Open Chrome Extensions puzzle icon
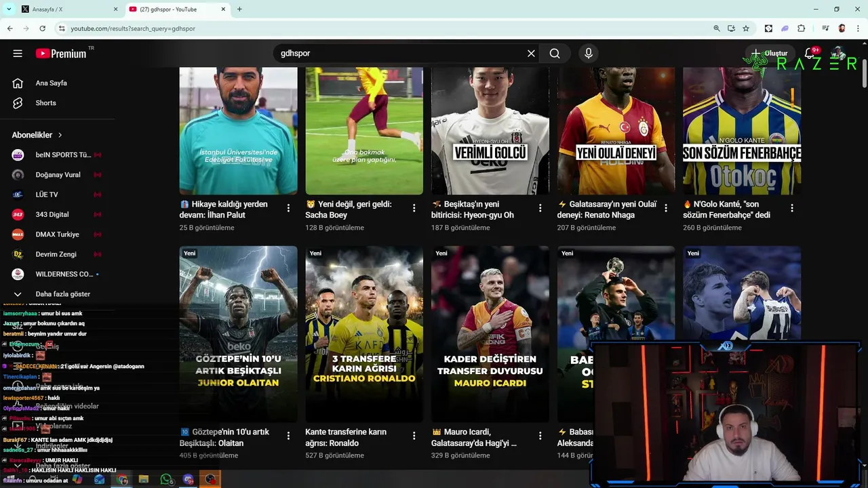Viewport: 868px width, 488px height. [802, 28]
